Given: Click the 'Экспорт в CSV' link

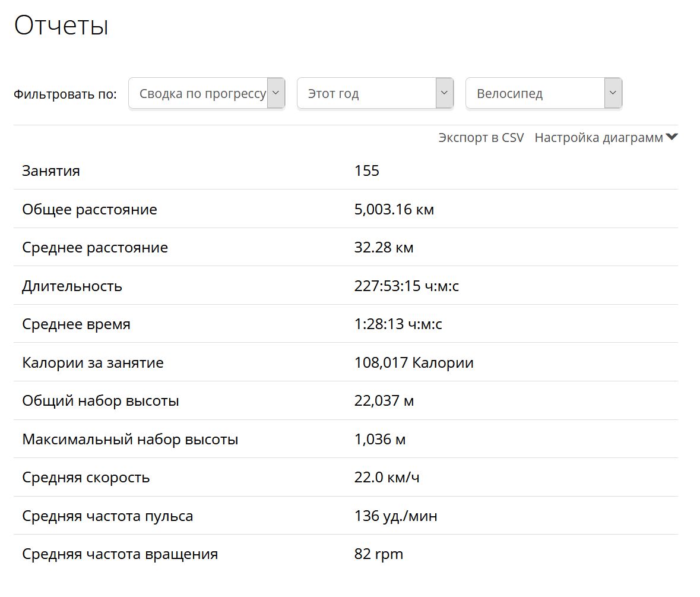Looking at the screenshot, I should 481,138.
